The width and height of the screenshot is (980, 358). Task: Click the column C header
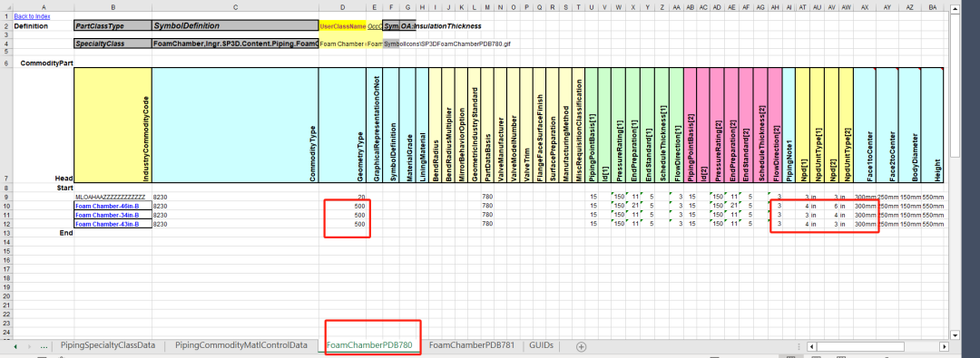tap(235, 7)
